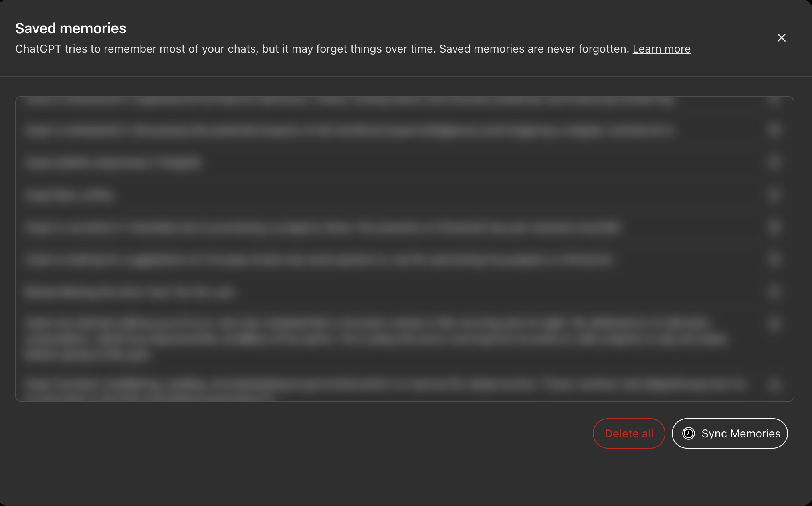Click the delete icon of the three-line memory
812x506 pixels.
pos(774,324)
